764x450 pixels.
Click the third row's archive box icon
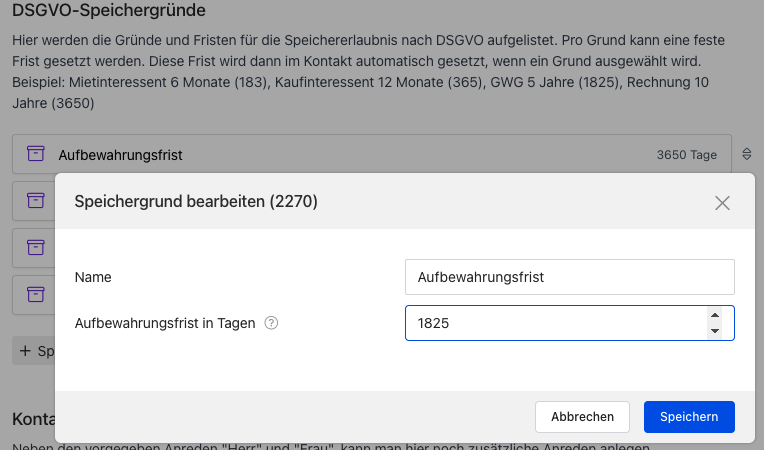click(x=36, y=247)
